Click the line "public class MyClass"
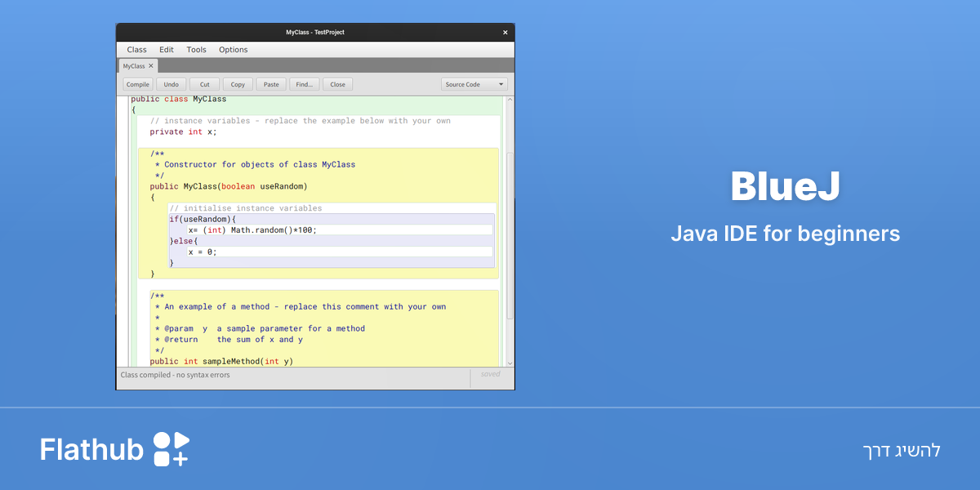Viewport: 980px width, 490px height. pyautogui.click(x=179, y=99)
